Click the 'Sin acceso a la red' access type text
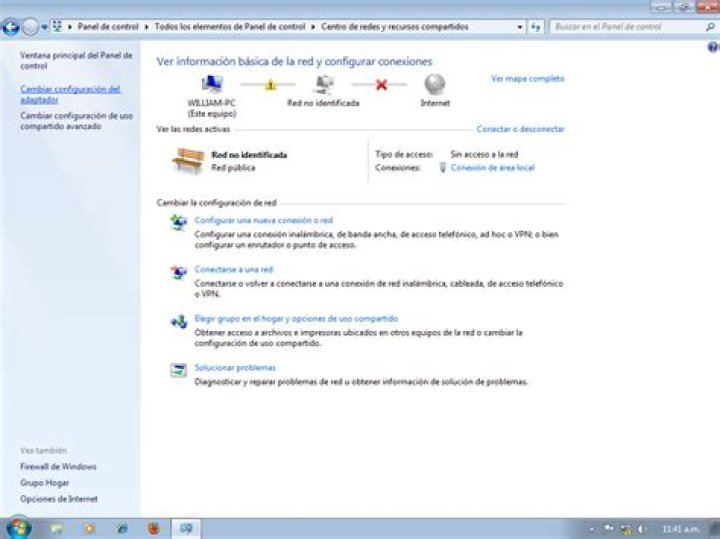This screenshot has width=720, height=539. 484,154
